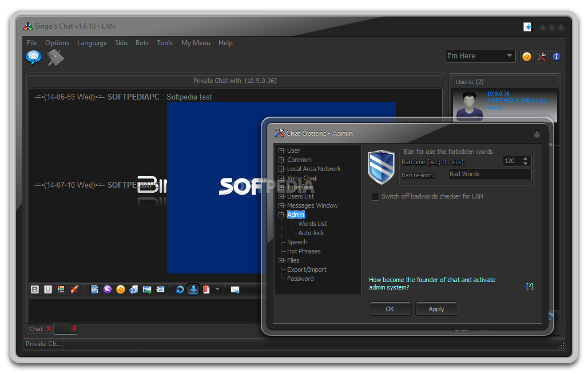Click the orange smiley button beside the status dropdown
588x373 pixels.
click(527, 57)
